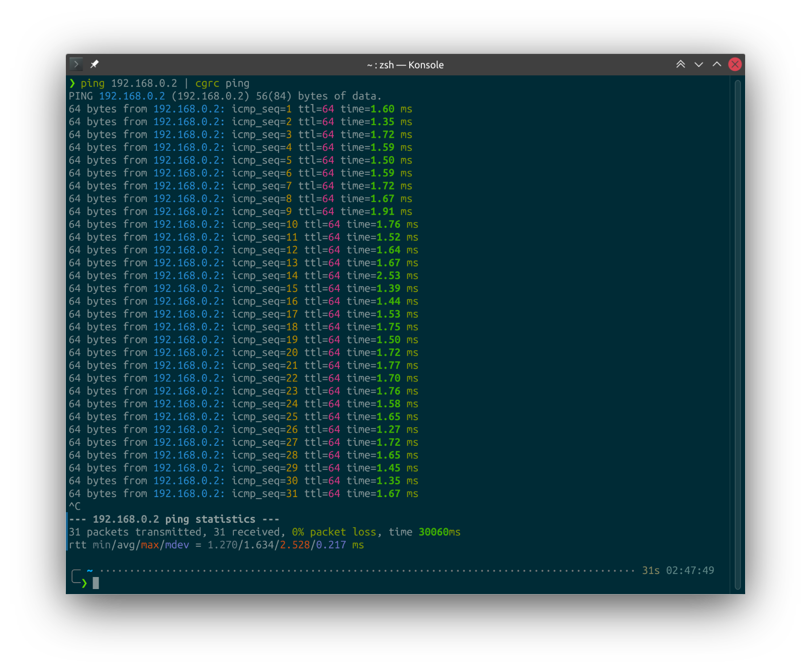Click the icmp_seq=16 reply line
This screenshot has width=811, height=672.
pyautogui.click(x=243, y=301)
